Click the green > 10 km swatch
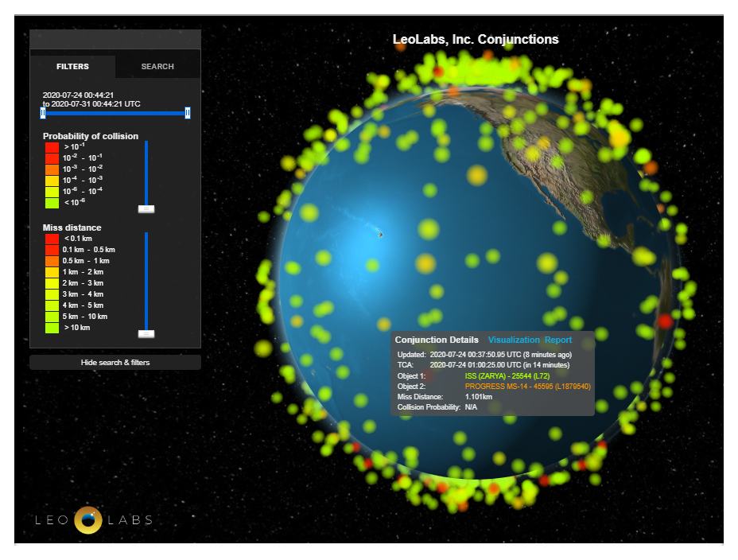Viewport: 738px width, 560px height. 52,328
